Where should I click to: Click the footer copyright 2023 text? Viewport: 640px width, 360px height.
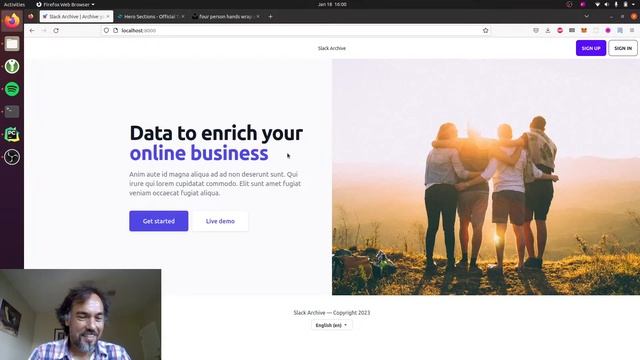[x=332, y=313]
